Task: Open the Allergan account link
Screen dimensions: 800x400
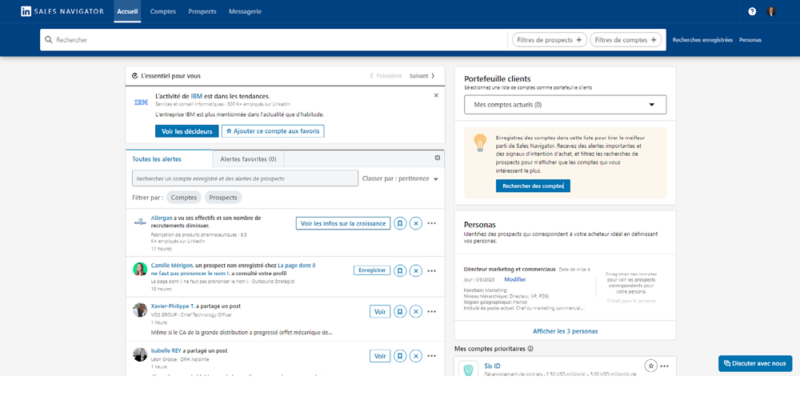Action: [x=162, y=218]
